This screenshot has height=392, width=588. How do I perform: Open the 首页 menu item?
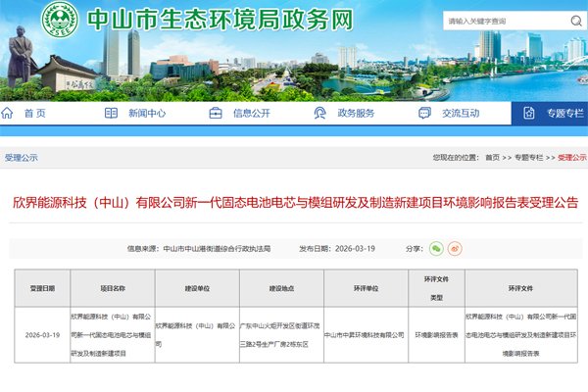pyautogui.click(x=35, y=113)
